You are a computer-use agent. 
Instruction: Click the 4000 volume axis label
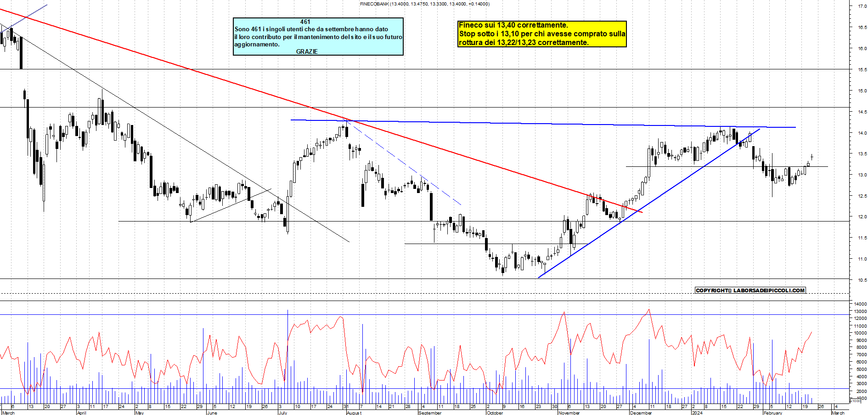(861, 377)
